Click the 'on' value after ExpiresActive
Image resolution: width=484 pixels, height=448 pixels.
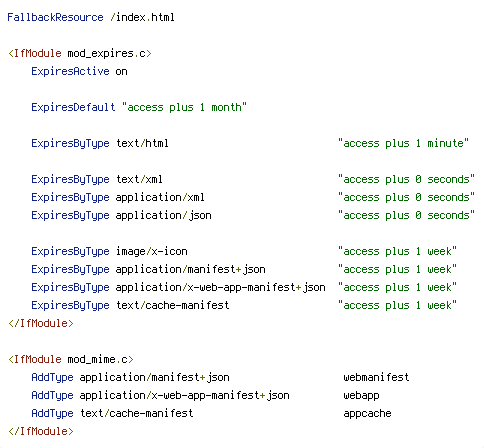(x=121, y=71)
